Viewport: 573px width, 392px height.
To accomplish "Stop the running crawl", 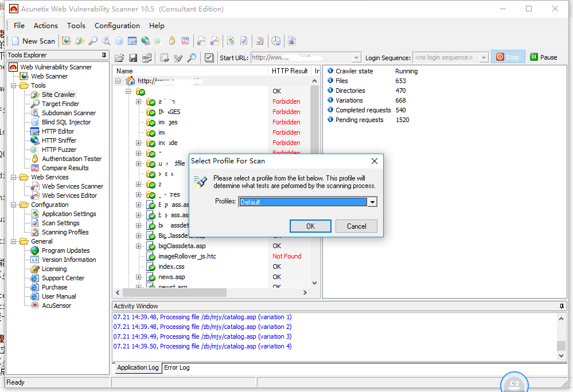I will tap(508, 57).
